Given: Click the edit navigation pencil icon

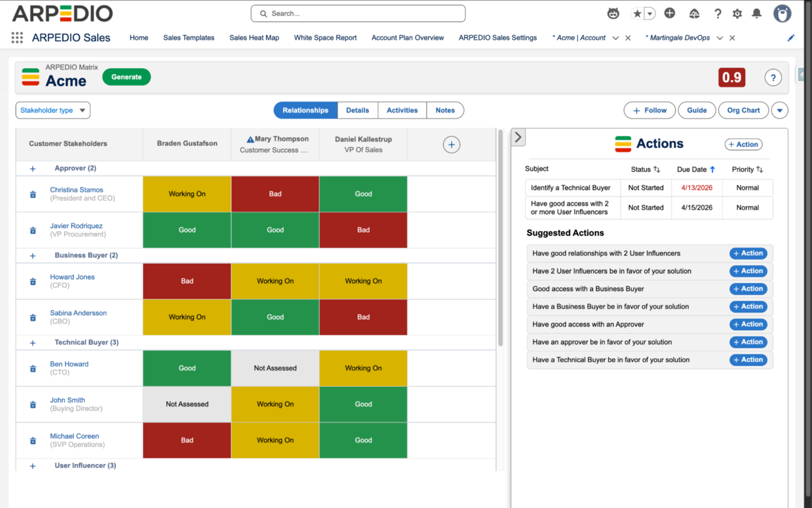Looking at the screenshot, I should point(791,38).
